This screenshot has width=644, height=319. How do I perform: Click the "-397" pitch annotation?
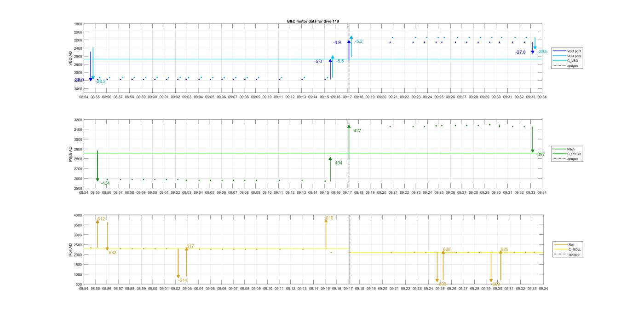(540, 155)
